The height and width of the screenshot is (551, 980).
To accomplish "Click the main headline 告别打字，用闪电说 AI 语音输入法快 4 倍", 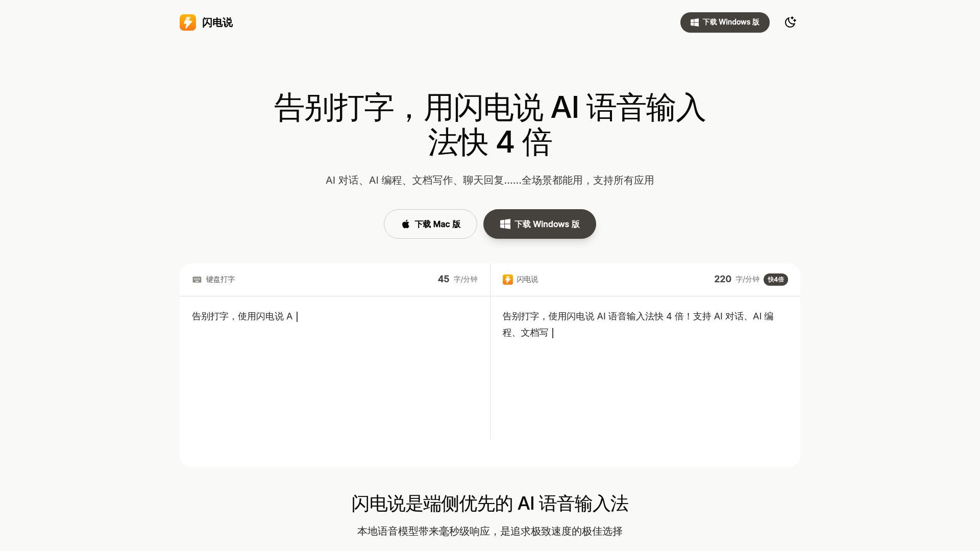I will pos(490,125).
